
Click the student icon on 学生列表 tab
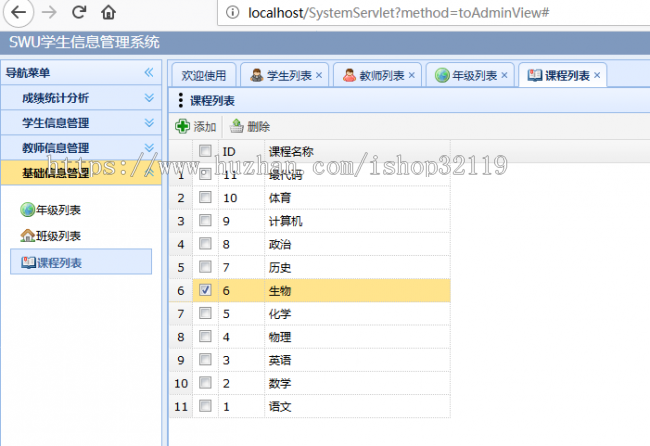pos(257,75)
